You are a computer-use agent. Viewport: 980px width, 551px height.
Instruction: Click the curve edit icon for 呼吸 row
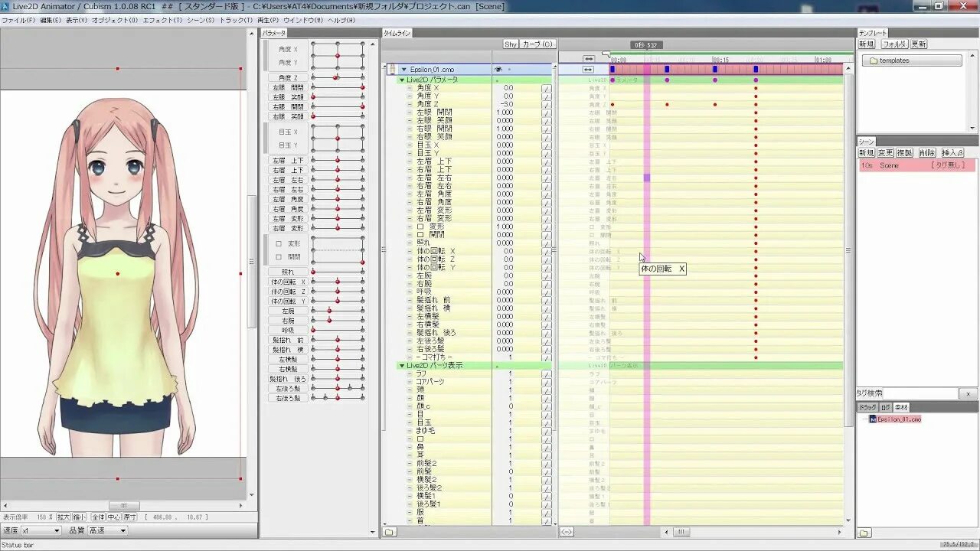click(547, 292)
